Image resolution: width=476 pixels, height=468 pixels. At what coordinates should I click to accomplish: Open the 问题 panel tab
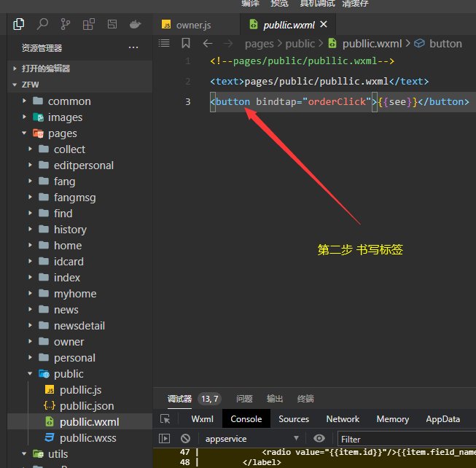[x=243, y=399]
